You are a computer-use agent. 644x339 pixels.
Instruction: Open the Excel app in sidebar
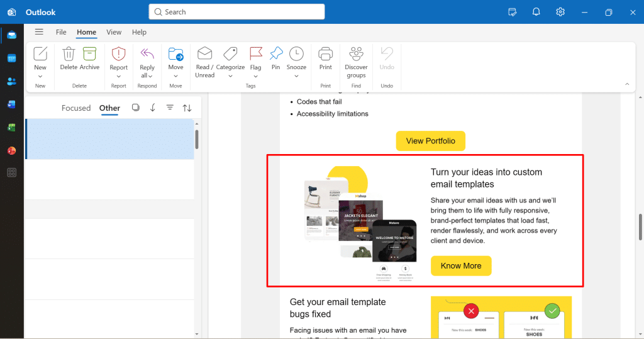tap(11, 128)
